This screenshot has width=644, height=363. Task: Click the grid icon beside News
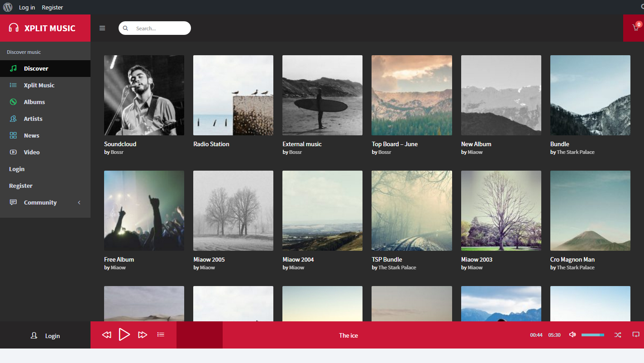(x=13, y=135)
